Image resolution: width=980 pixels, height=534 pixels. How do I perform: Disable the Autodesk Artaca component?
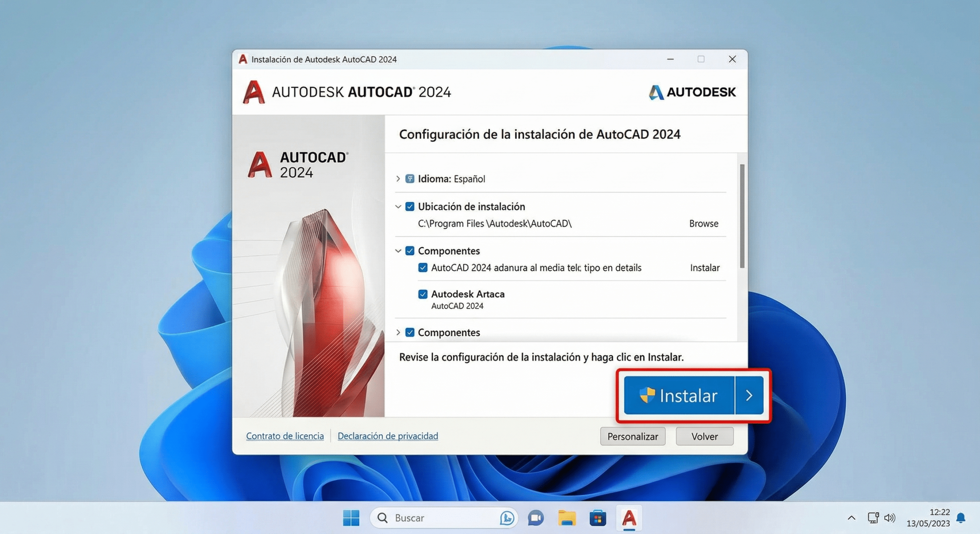point(422,294)
